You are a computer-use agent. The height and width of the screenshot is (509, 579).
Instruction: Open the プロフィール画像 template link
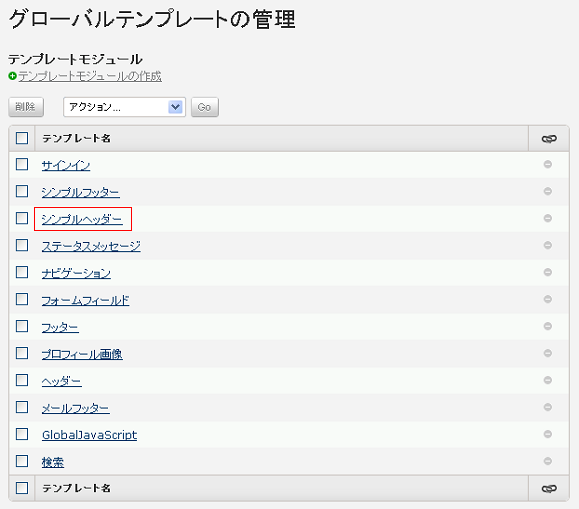[82, 354]
